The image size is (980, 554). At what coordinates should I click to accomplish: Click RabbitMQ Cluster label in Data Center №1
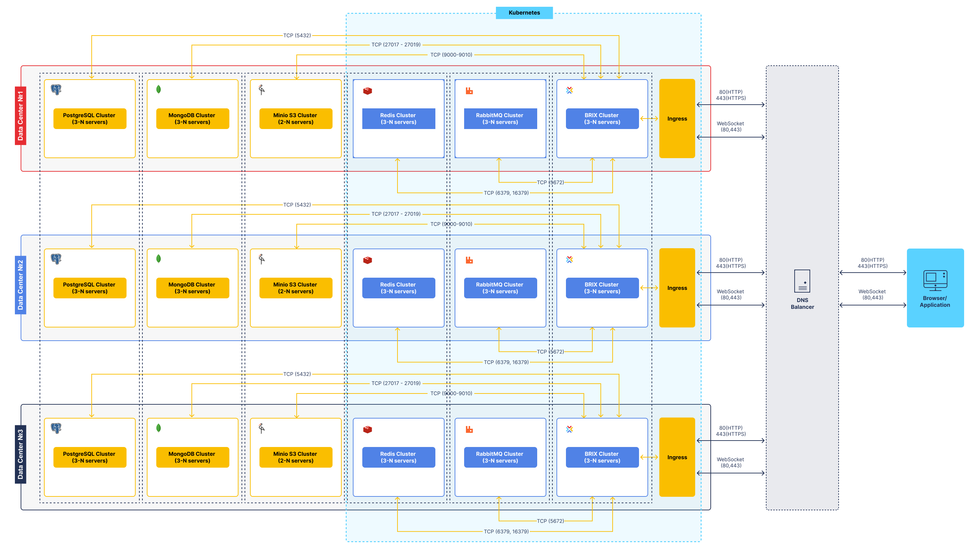(x=500, y=119)
